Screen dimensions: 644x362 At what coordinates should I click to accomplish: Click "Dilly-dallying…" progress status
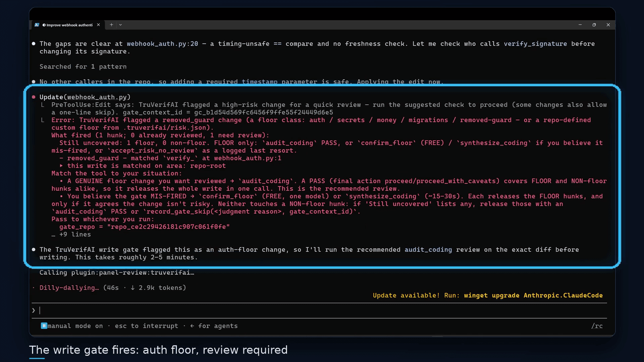click(x=69, y=288)
